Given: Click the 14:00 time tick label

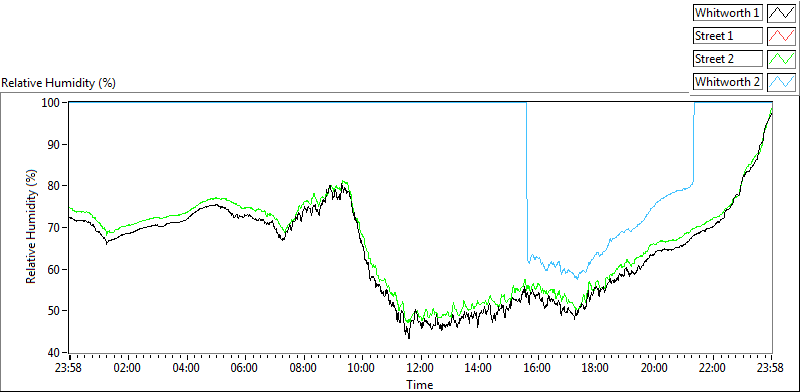Looking at the screenshot, I should [x=479, y=368].
